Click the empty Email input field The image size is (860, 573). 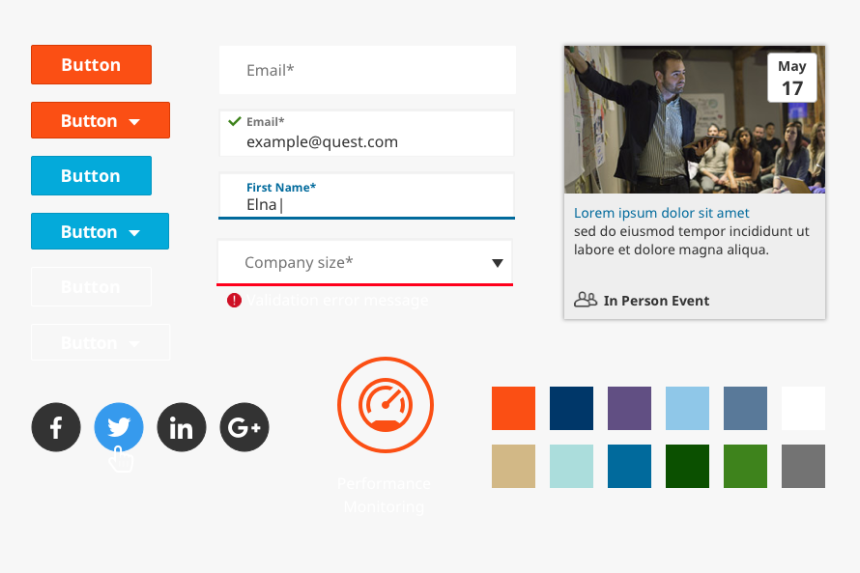(367, 70)
